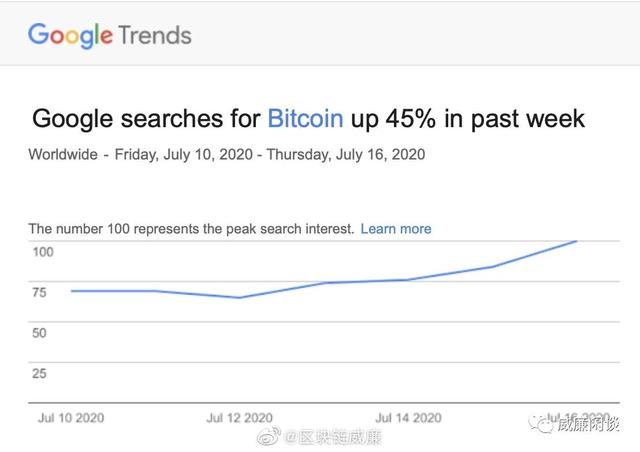Click the Learn more link
The image size is (640, 452).
[x=397, y=229]
